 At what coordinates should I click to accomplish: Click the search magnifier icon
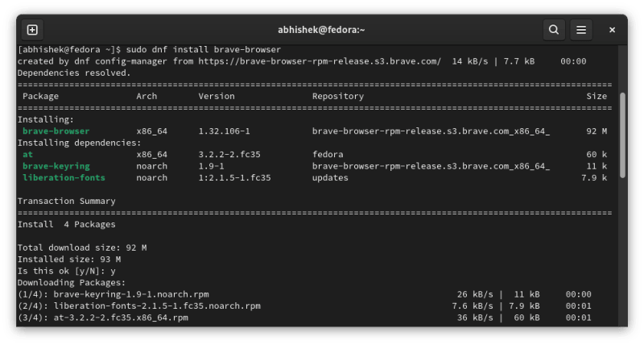point(554,30)
